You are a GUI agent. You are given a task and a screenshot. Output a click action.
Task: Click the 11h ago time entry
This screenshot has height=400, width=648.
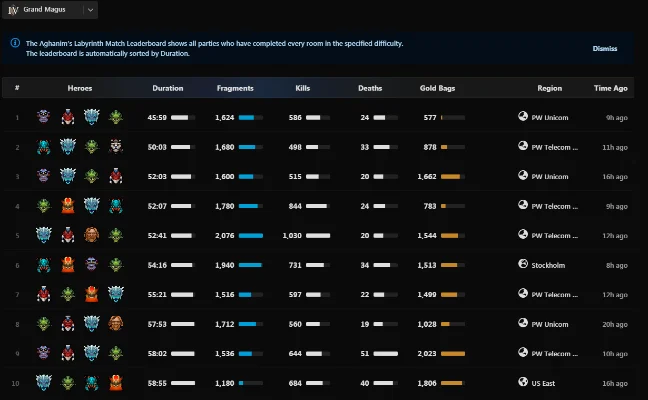tap(615, 147)
